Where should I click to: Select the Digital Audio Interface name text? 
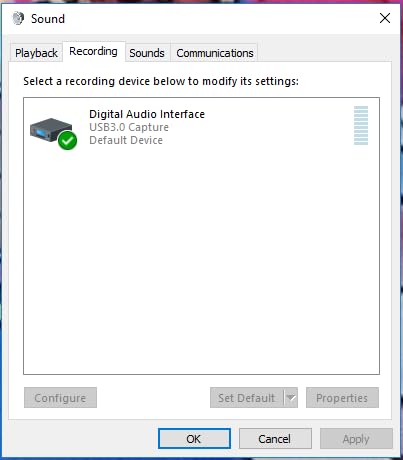(147, 114)
